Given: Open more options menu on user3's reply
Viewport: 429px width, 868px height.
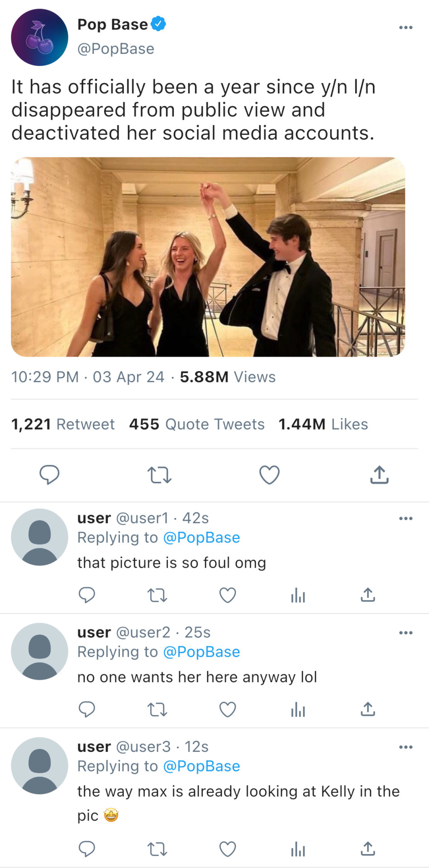Looking at the screenshot, I should coord(405,747).
